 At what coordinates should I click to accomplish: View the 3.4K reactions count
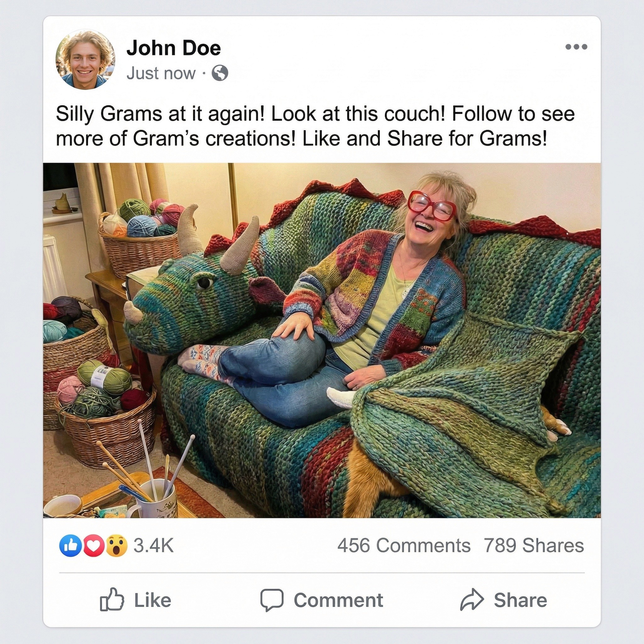pos(154,546)
